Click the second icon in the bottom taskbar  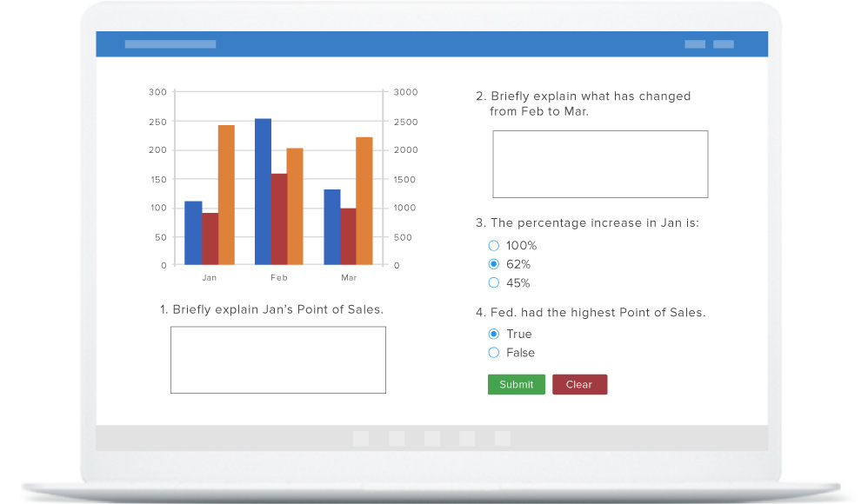point(397,439)
